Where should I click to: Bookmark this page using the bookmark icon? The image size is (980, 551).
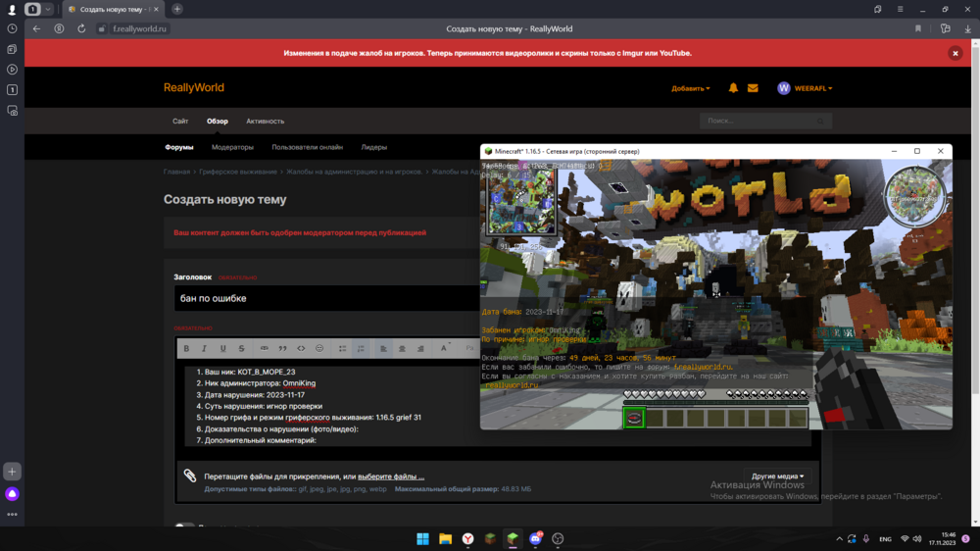coord(918,28)
